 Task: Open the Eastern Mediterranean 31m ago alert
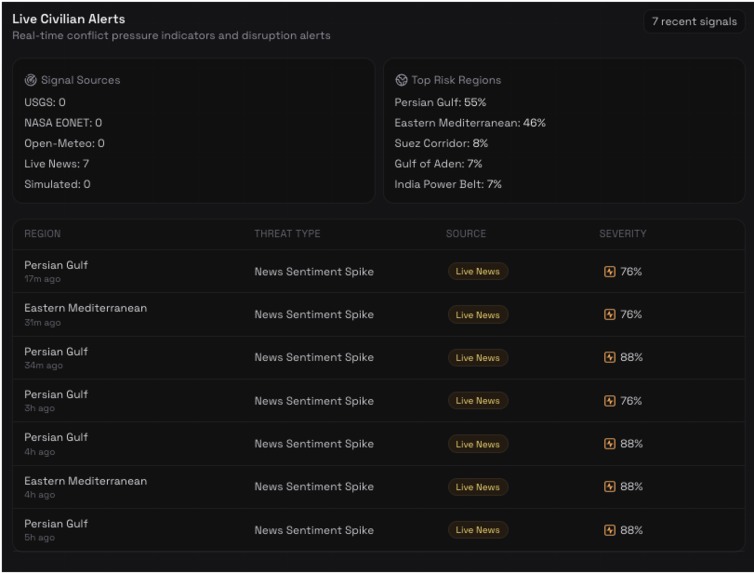pos(378,314)
